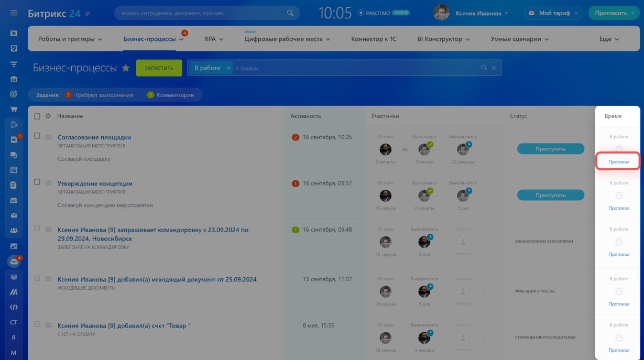Open the Tasks checkmark sidebar icon
Image resolution: width=644 pixels, height=360 pixels.
[x=14, y=48]
